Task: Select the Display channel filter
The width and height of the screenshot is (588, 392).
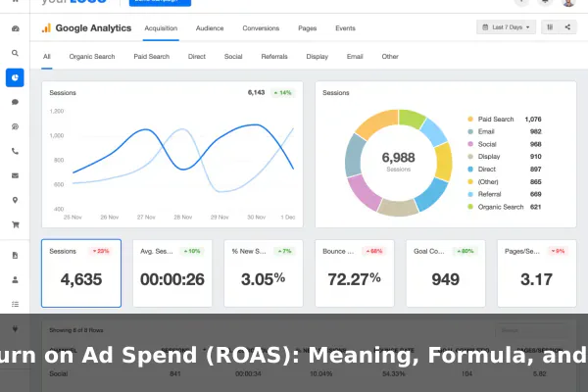Action: [x=317, y=56]
